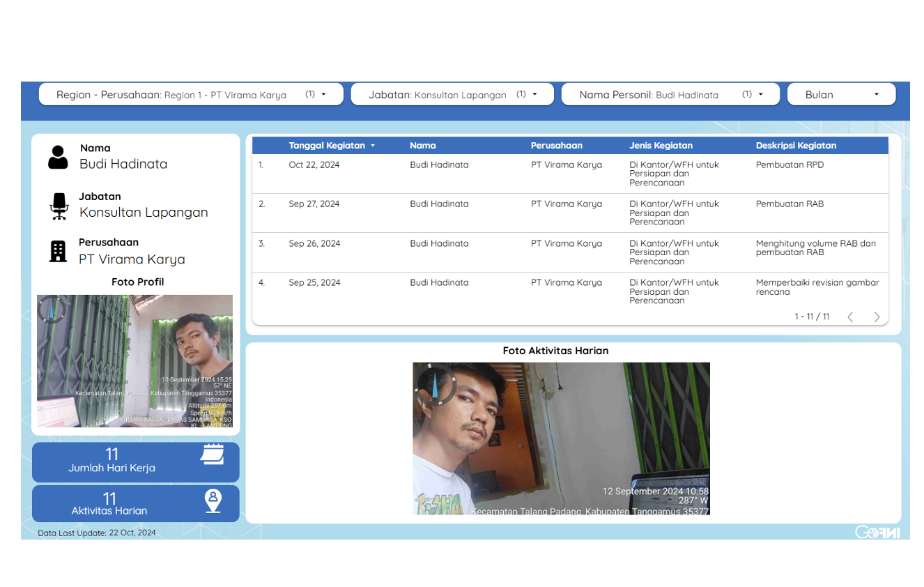
Task: Click PT Virama Karya in the Sep 27 row
Action: pos(567,204)
